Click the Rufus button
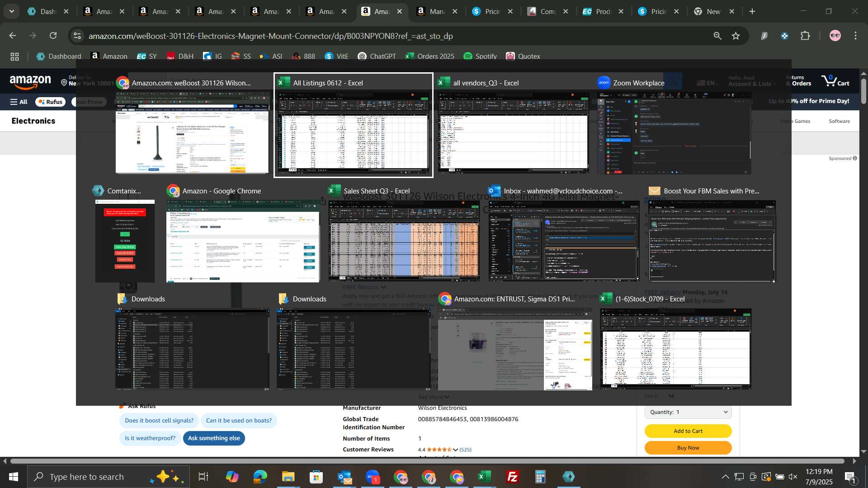This screenshot has height=488, width=868. [50, 102]
